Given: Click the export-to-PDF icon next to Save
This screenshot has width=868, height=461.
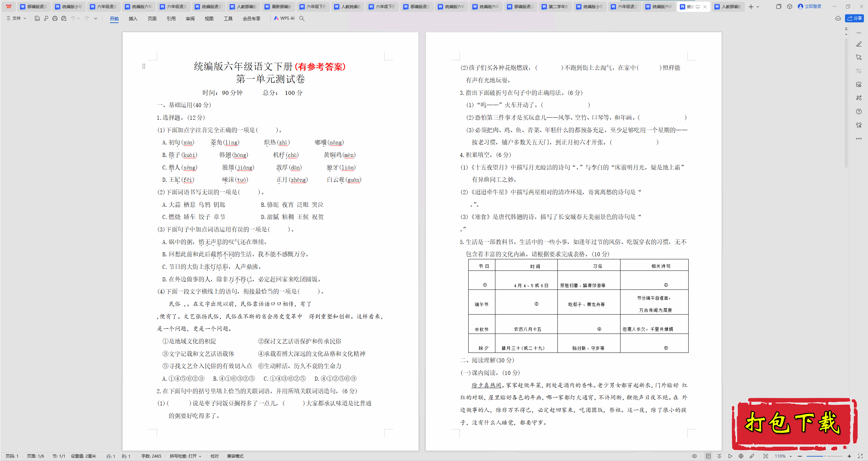Looking at the screenshot, I should coord(46,18).
